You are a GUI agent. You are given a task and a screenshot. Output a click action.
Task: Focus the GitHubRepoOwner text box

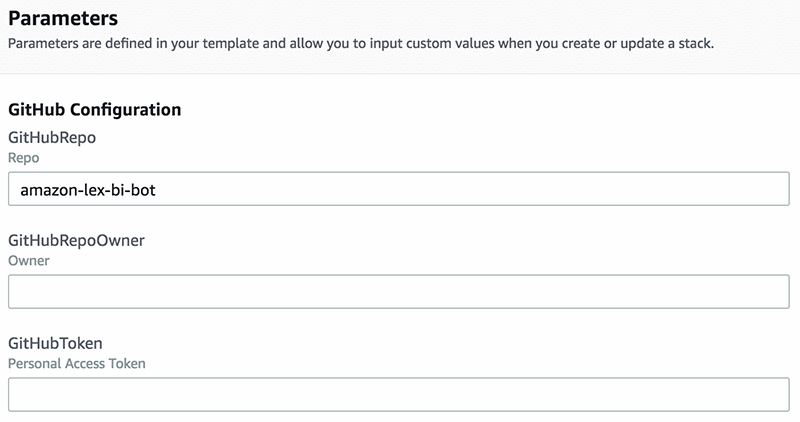click(398, 292)
